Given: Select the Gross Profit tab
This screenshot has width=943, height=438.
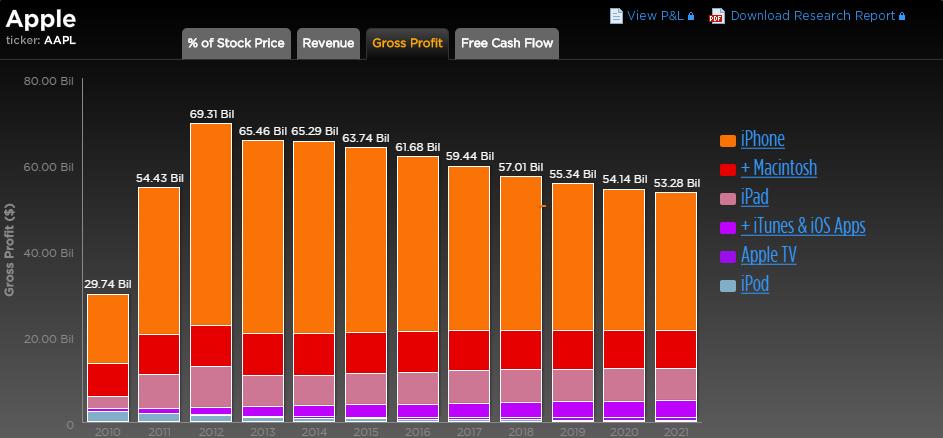Looking at the screenshot, I should 407,43.
